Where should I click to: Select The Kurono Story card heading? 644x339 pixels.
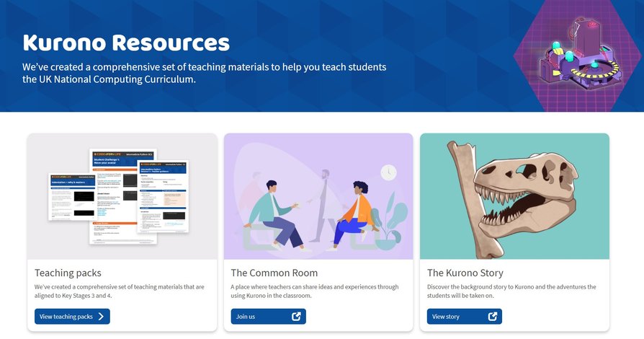465,273
